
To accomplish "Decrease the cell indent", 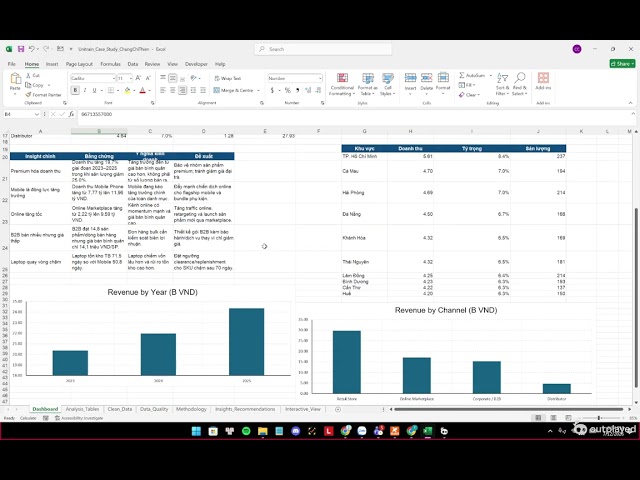I will (193, 90).
